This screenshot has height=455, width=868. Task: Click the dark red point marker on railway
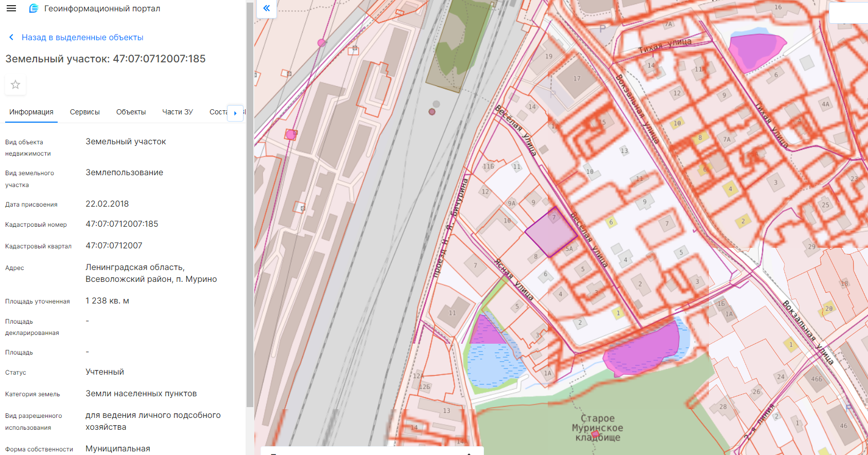[x=432, y=112]
